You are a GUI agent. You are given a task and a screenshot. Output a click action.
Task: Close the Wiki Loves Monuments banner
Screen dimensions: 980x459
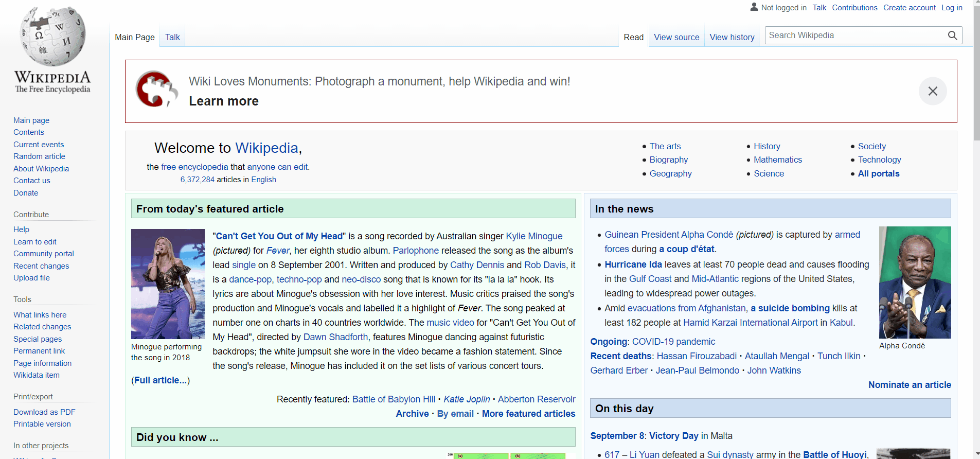coord(933,91)
